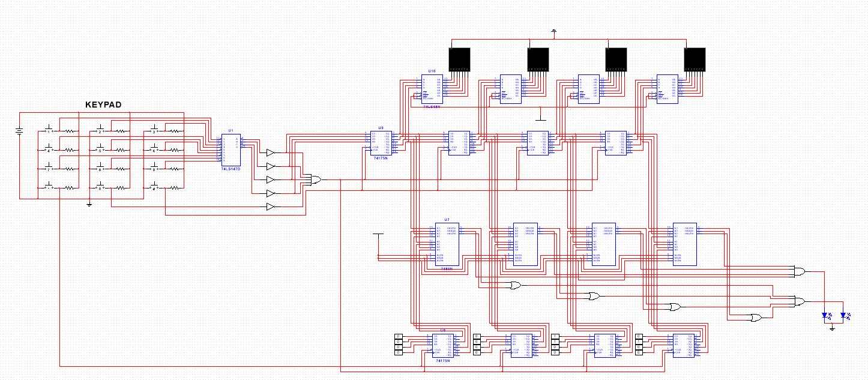Select the U9 74175N flip-flop chip
This screenshot has width=868, height=380.
point(380,143)
